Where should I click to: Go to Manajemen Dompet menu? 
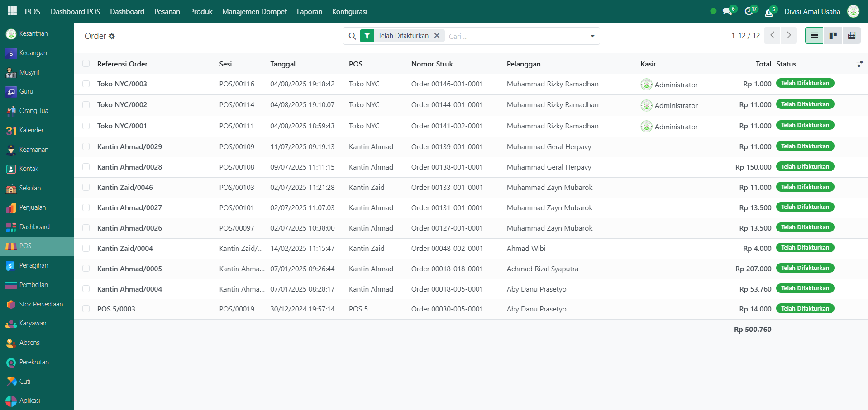(254, 11)
